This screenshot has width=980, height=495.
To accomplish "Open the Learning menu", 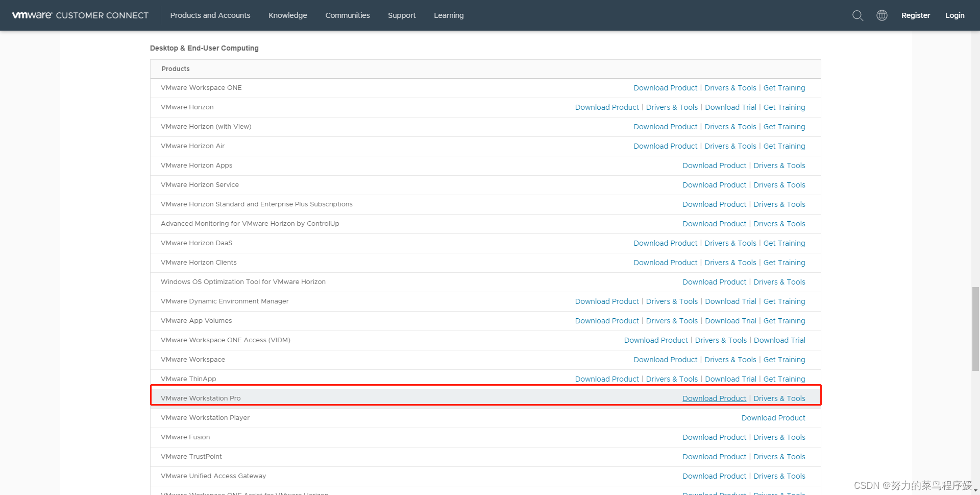I will (449, 15).
